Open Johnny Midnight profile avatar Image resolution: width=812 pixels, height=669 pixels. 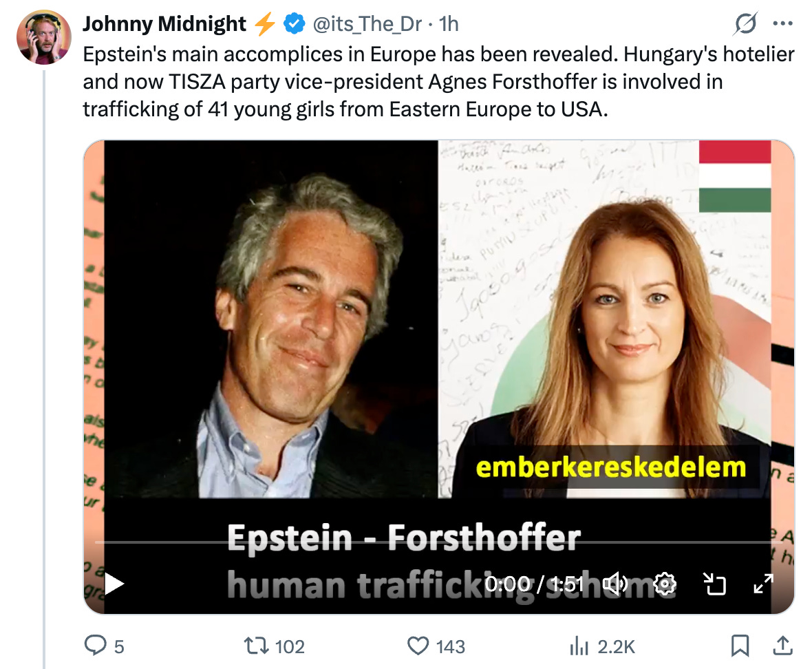[x=43, y=36]
